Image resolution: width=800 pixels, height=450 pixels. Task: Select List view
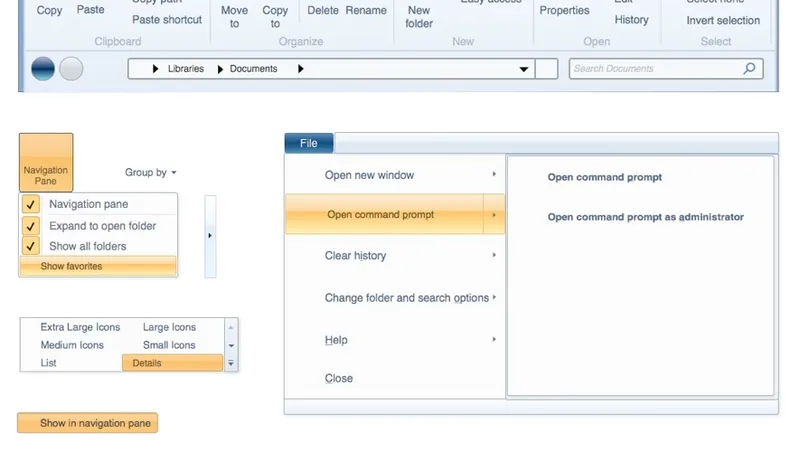[48, 363]
